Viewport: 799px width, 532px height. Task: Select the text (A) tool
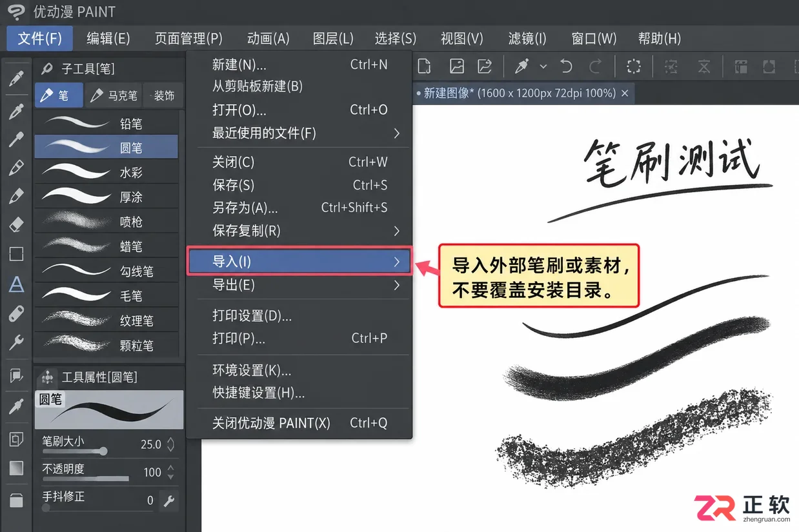[x=16, y=284]
